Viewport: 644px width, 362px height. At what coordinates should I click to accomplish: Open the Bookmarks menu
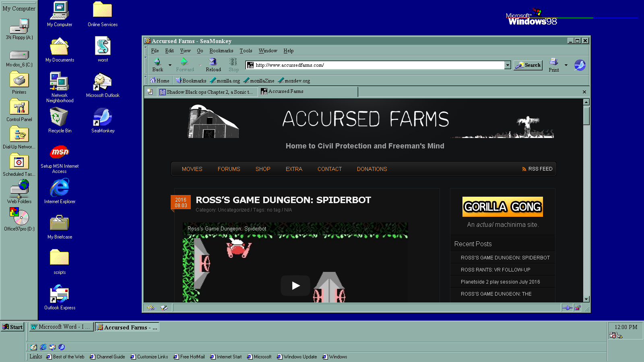click(x=221, y=51)
